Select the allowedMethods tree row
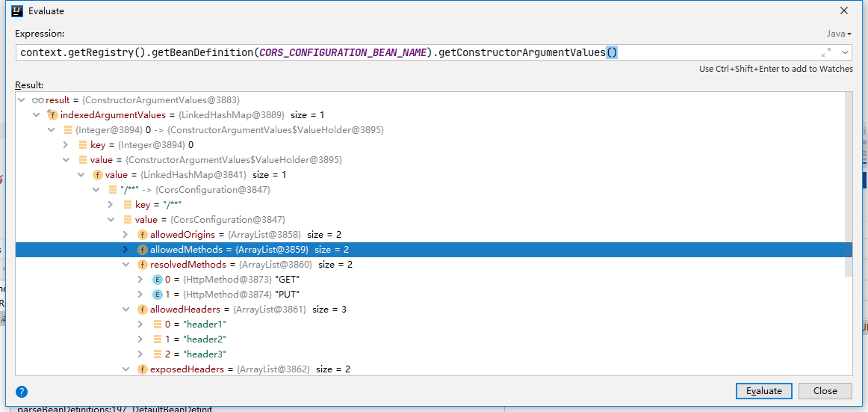Screen dimensions: 868x412 433,250
